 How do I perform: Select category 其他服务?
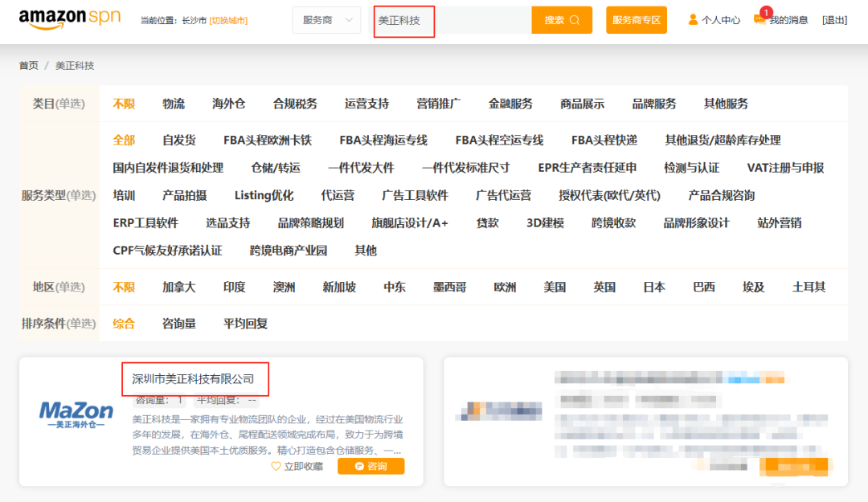click(x=726, y=104)
